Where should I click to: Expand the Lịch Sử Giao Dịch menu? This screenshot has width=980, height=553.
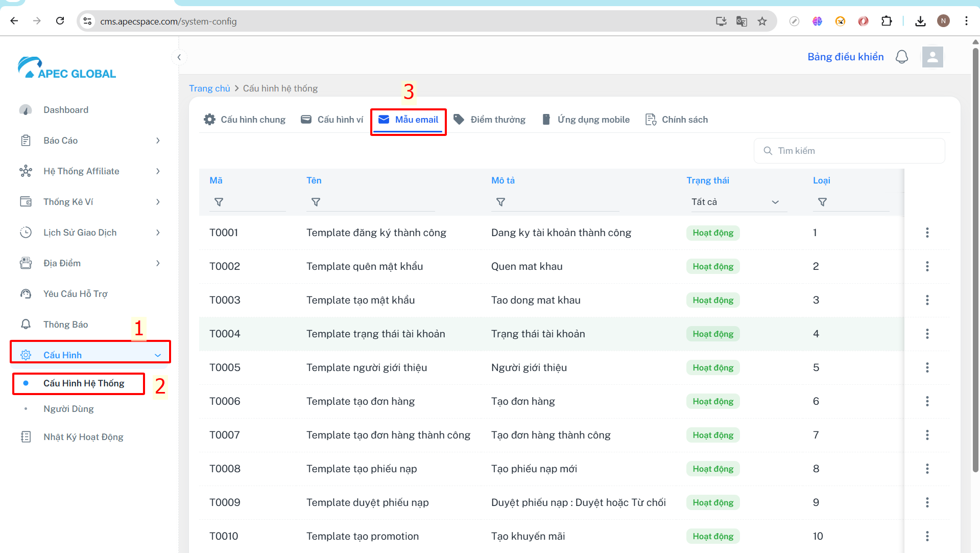coord(89,233)
